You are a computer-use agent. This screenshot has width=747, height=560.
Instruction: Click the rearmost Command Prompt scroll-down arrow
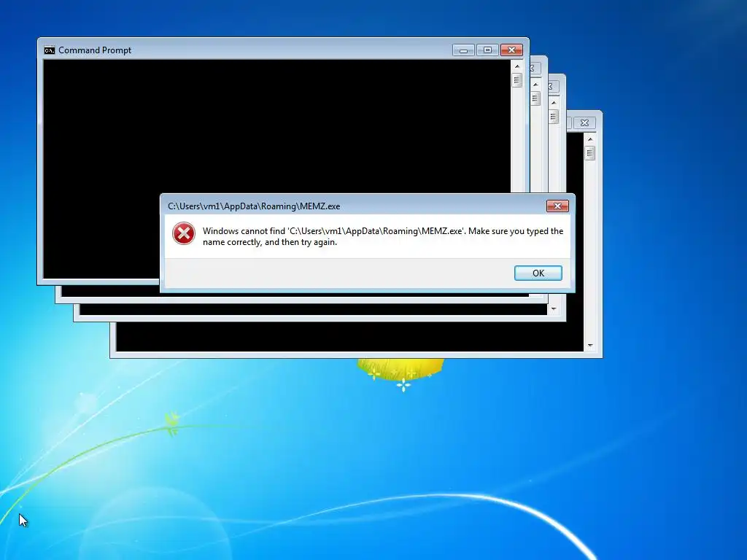590,346
